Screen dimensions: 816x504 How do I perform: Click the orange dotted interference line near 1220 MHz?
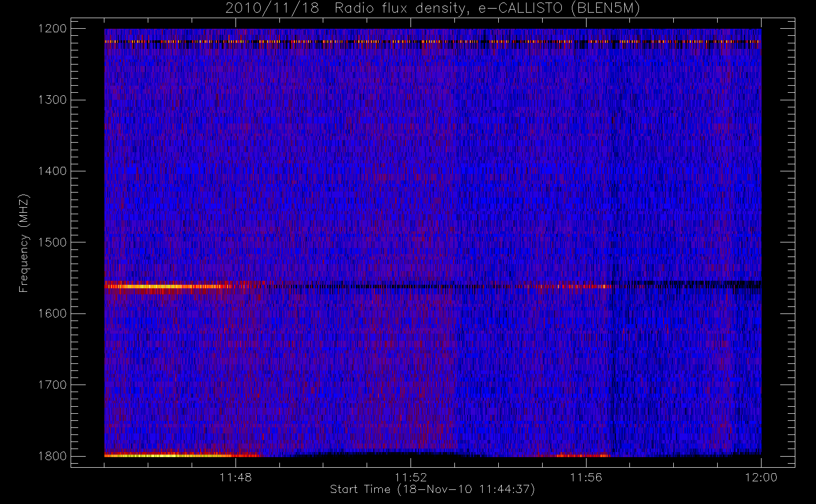pyautogui.click(x=433, y=41)
